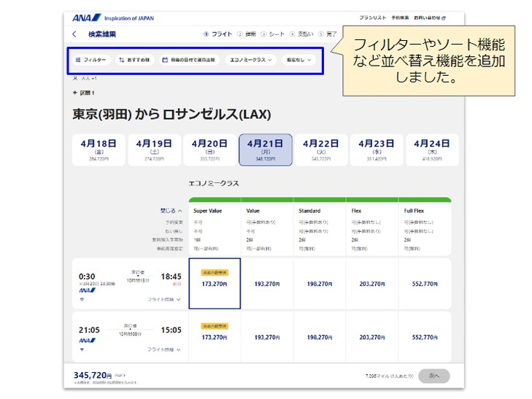Select the シート step indicator
The image size is (532, 399).
pyautogui.click(x=272, y=34)
